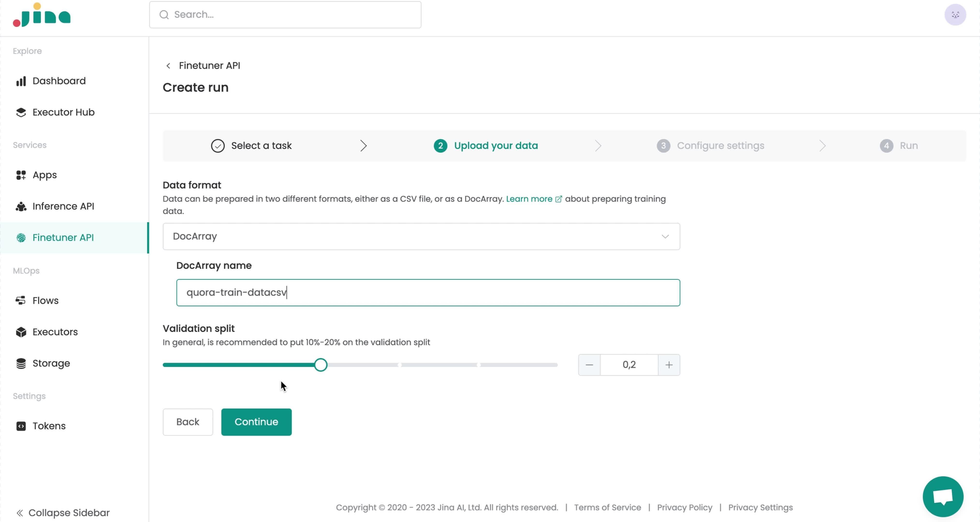Open the Learn more link
Screen dimensions: 980x522
pyautogui.click(x=529, y=199)
